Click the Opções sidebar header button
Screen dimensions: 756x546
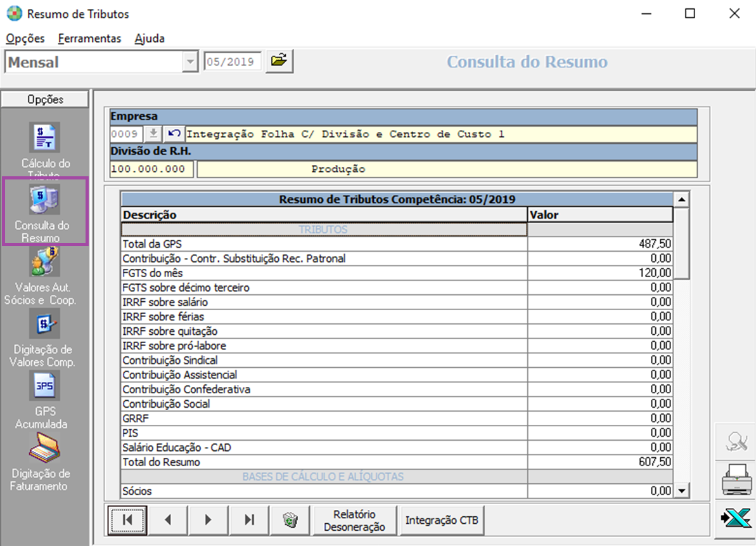(45, 100)
